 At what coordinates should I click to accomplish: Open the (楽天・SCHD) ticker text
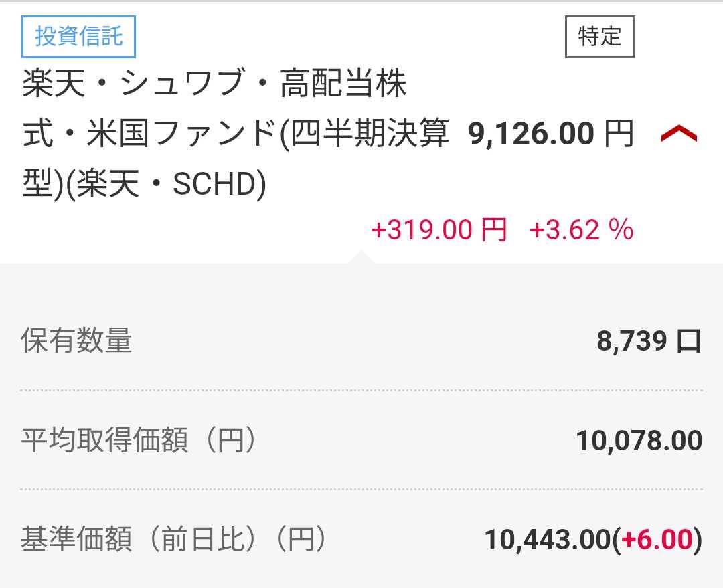(x=166, y=185)
